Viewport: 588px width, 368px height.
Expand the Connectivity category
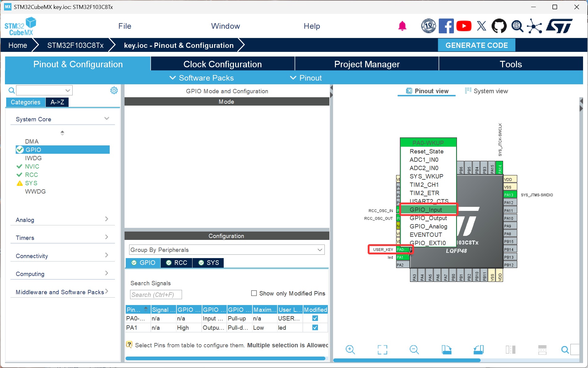(107, 255)
